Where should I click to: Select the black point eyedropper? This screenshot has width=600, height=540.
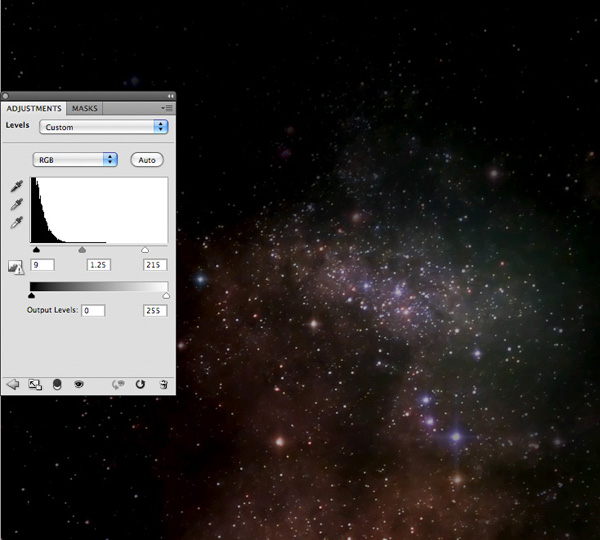(16, 186)
